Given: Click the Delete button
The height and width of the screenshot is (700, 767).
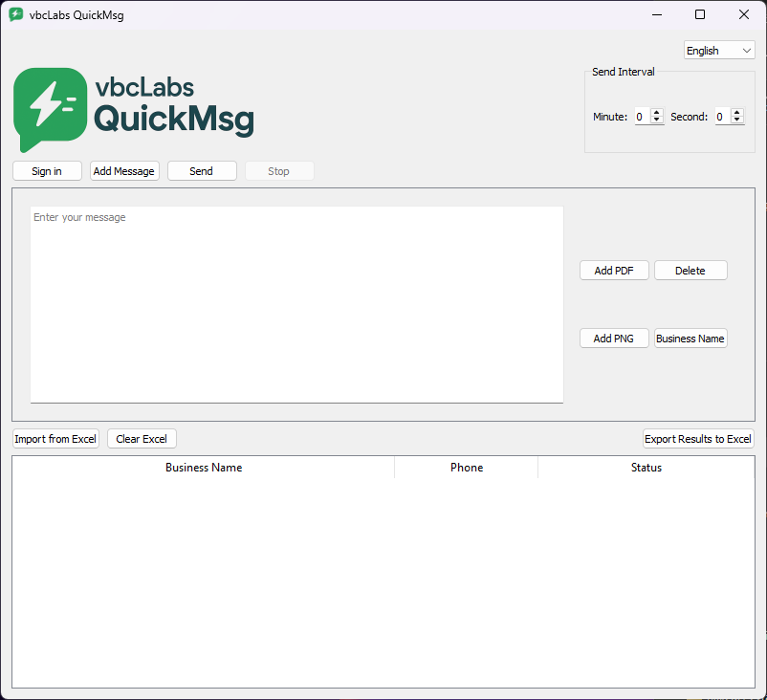Looking at the screenshot, I should (690, 270).
